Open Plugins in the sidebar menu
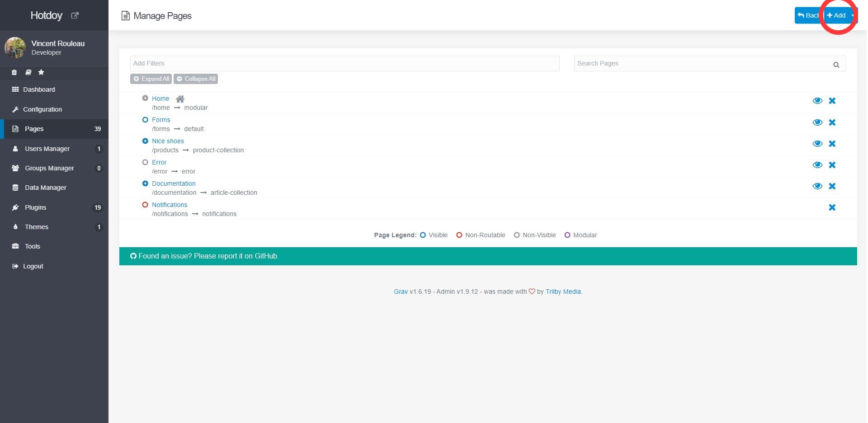The image size is (868, 423). (x=36, y=207)
